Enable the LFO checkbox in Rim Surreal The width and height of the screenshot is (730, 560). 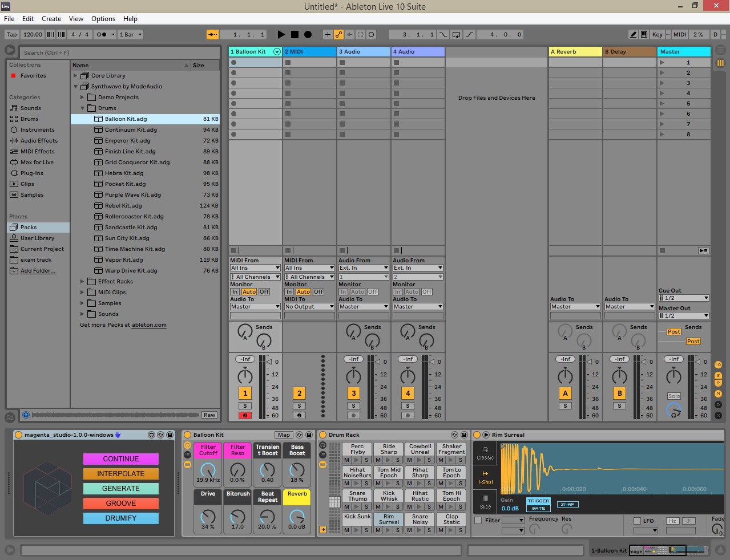coord(637,521)
